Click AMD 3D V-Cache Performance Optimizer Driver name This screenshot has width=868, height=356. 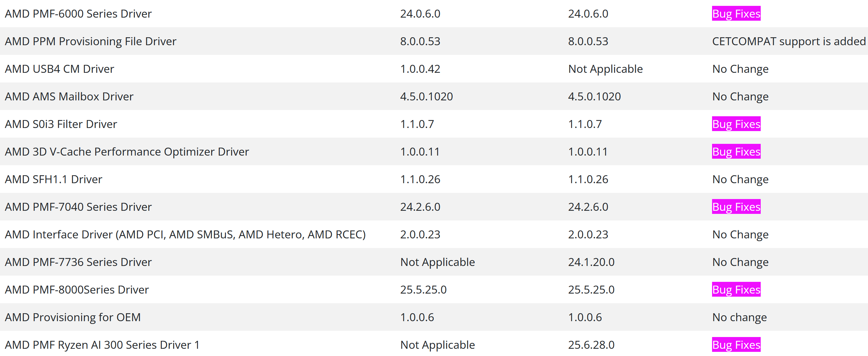pos(127,152)
